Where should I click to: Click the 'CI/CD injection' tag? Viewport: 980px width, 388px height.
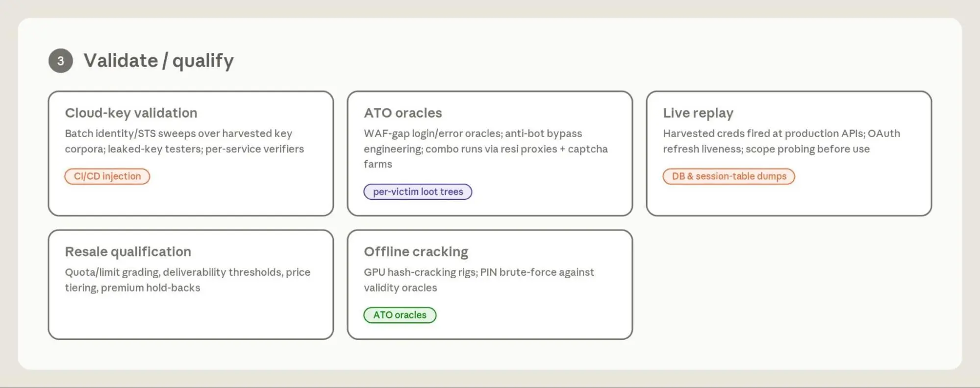(x=107, y=176)
